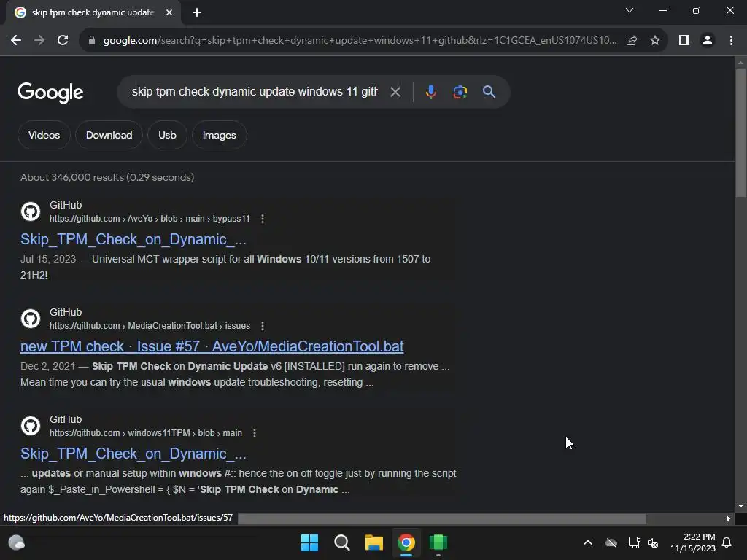Open Chrome profile menu

click(x=708, y=41)
